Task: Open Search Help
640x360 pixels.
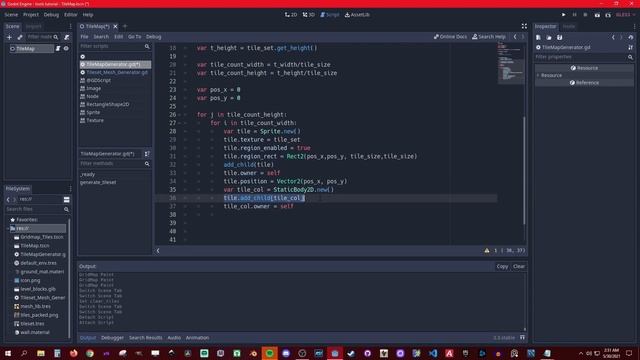Action: point(489,37)
